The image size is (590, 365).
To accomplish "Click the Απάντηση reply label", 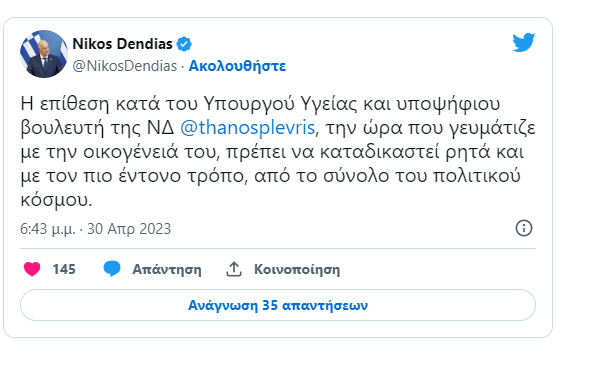I will point(167,269).
